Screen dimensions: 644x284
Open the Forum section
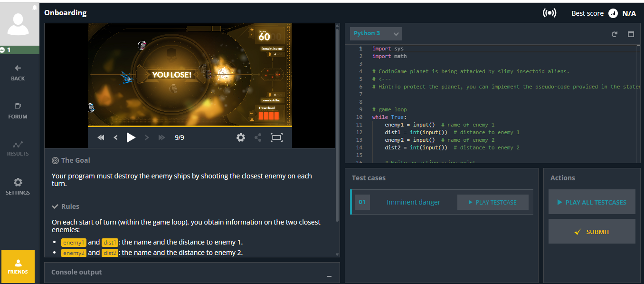[18, 111]
